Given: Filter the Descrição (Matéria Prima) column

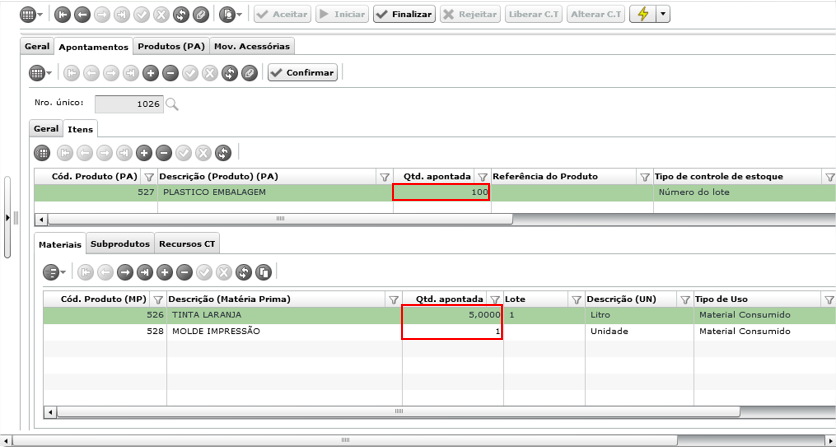Looking at the screenshot, I should (393, 300).
